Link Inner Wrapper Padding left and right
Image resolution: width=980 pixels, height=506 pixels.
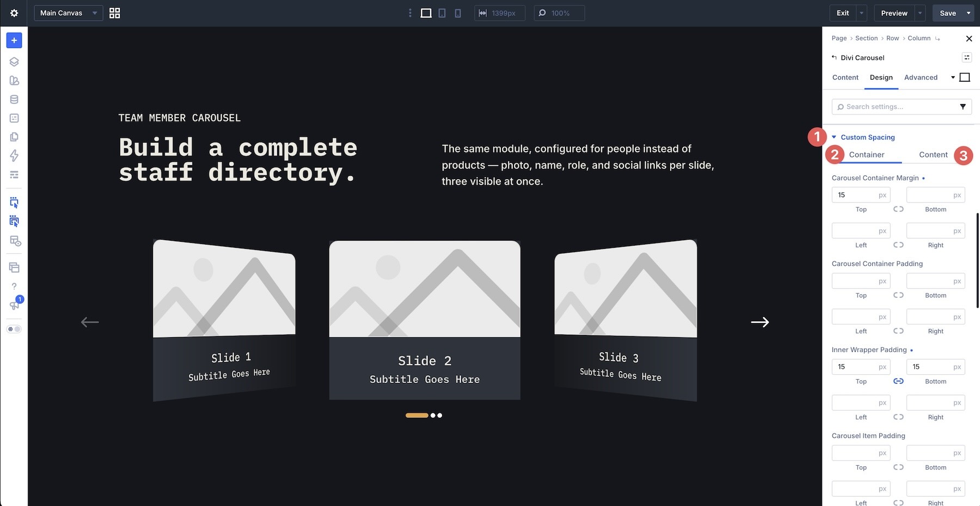[898, 417]
